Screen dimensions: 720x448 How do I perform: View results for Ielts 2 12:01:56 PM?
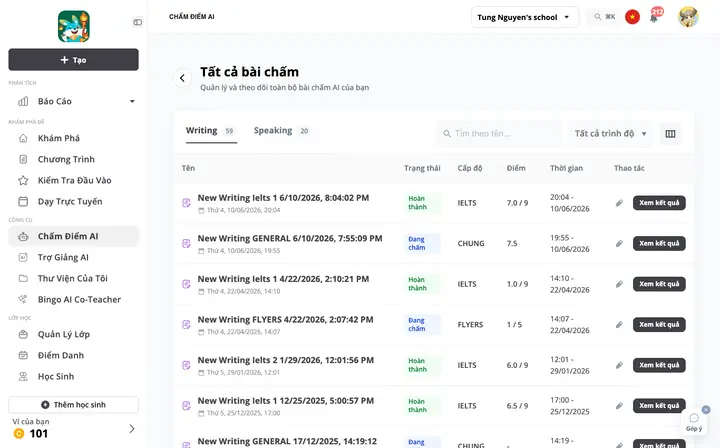[659, 365]
